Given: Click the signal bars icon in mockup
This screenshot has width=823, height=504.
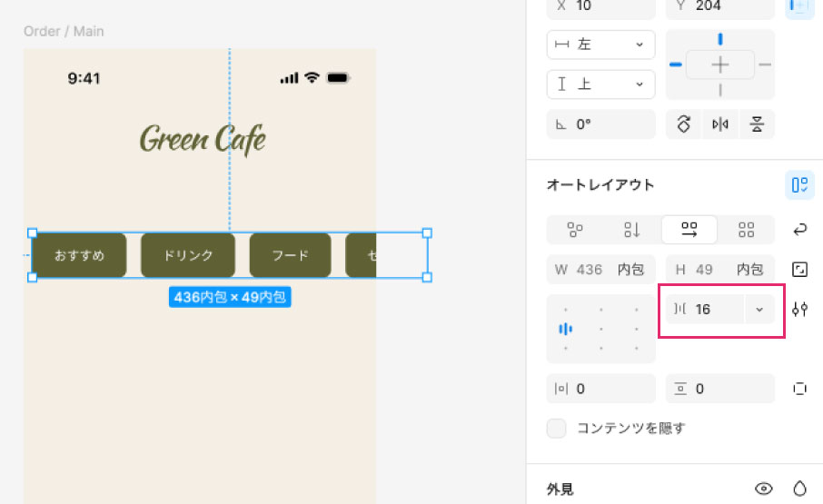Looking at the screenshot, I should click(289, 78).
